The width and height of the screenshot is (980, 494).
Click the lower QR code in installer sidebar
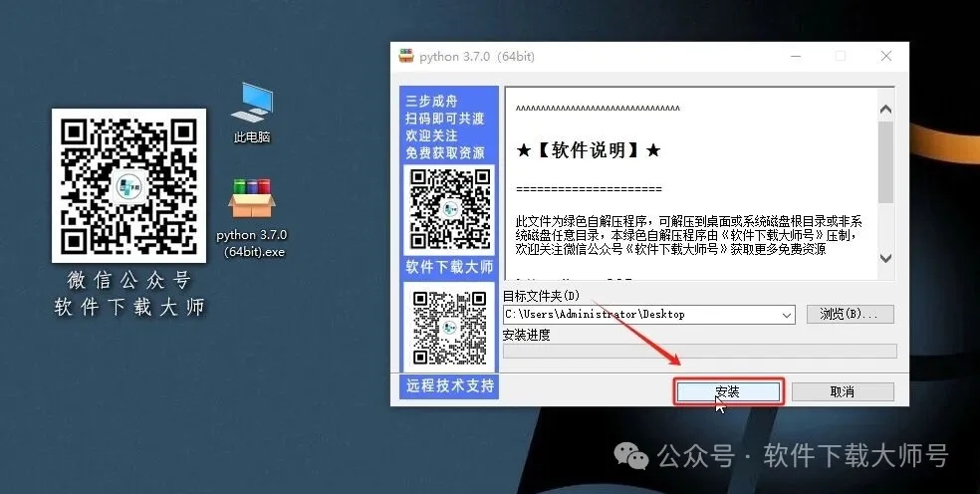pos(449,327)
